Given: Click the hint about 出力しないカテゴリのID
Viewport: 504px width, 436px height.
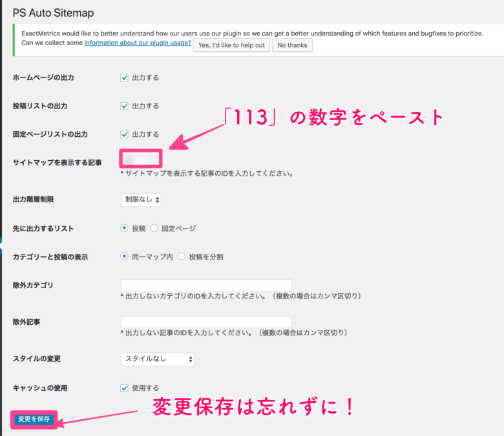Looking at the screenshot, I should tap(241, 296).
